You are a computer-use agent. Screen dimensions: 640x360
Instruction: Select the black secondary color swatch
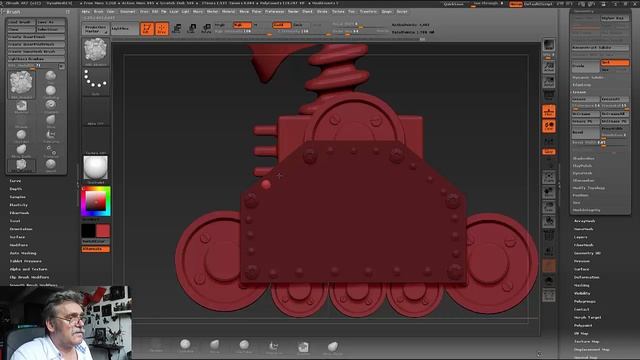click(x=88, y=231)
